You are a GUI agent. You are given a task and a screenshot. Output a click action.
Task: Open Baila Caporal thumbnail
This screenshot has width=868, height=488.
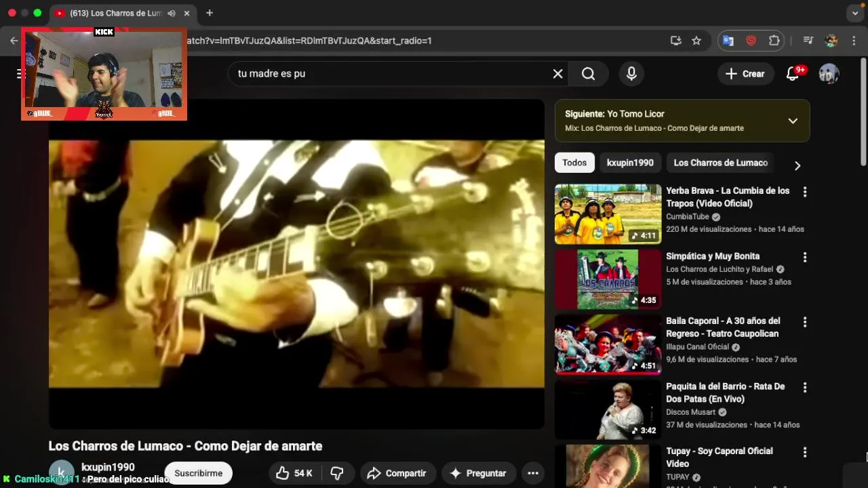point(608,344)
